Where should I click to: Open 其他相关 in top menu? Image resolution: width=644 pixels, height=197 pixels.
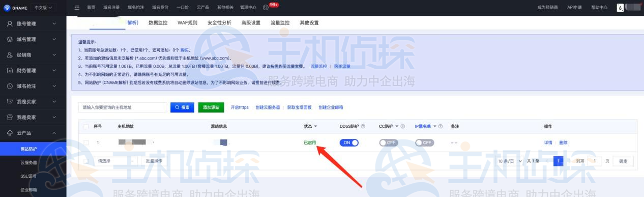coord(225,7)
